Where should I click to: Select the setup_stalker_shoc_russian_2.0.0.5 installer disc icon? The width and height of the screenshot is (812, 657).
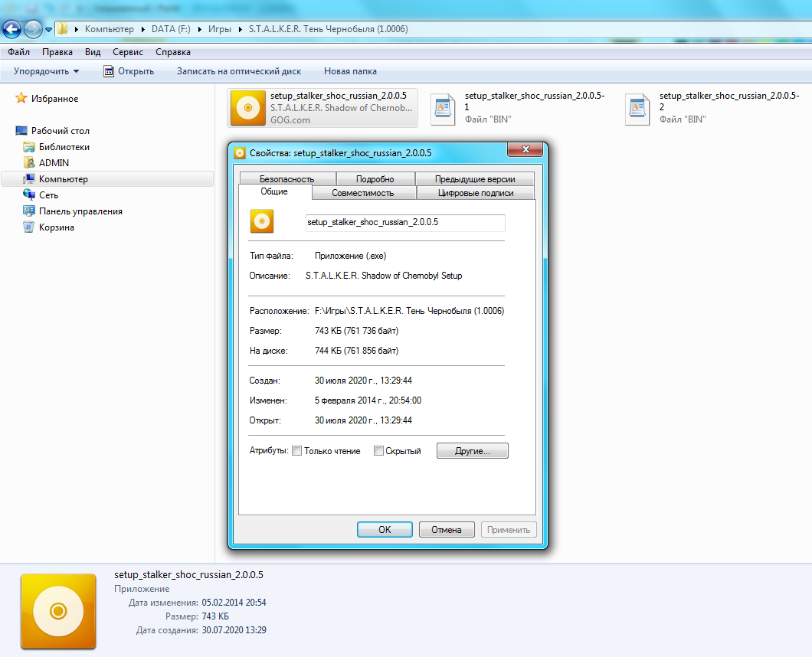(248, 108)
